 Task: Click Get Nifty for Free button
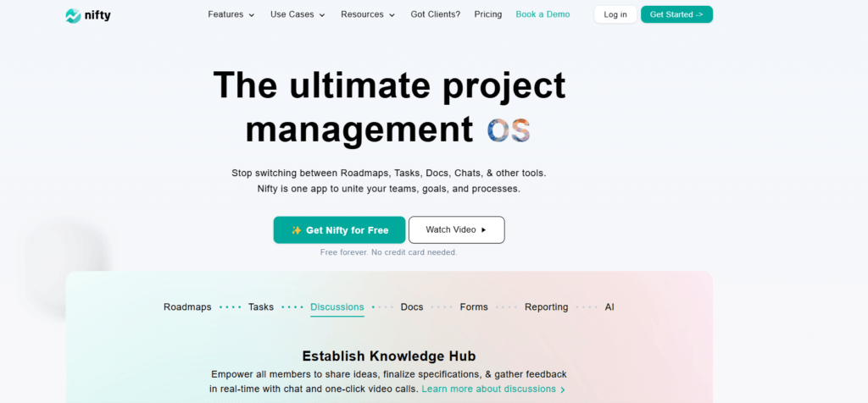point(339,230)
